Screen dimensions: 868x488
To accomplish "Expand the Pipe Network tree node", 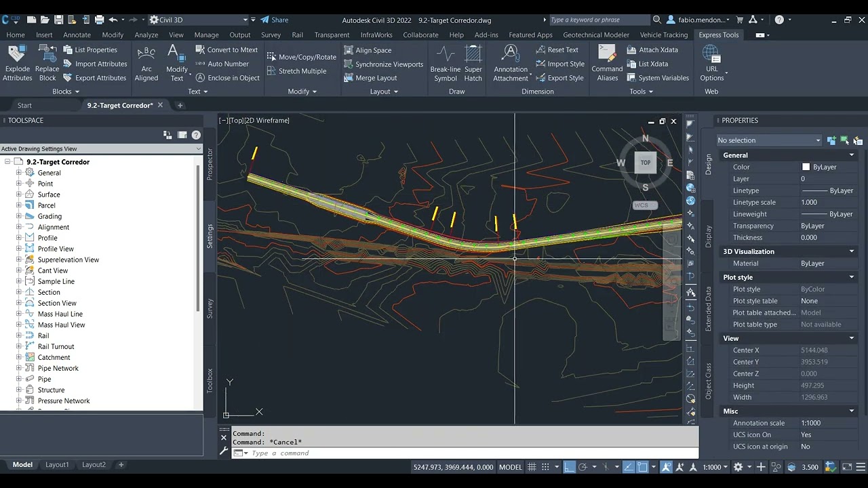I will [x=19, y=368].
